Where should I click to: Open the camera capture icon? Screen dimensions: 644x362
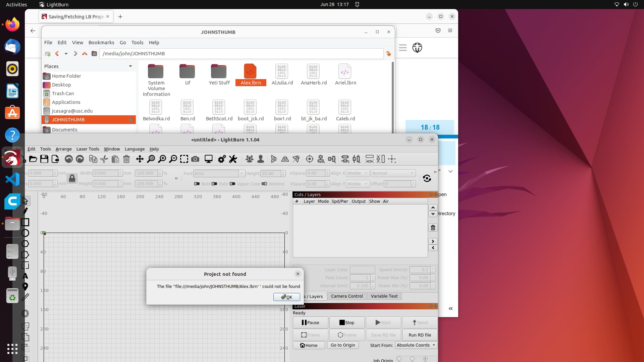pos(195,159)
